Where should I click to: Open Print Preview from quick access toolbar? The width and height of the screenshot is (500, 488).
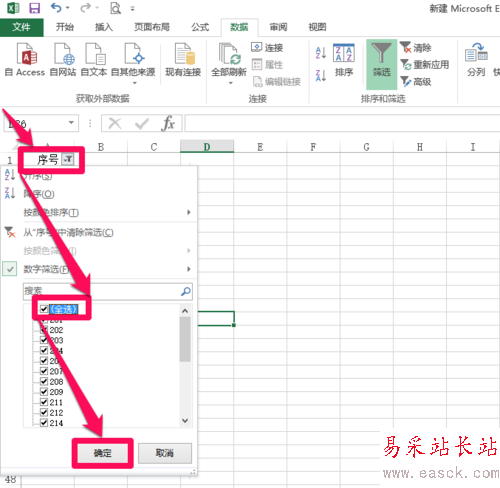click(x=115, y=8)
